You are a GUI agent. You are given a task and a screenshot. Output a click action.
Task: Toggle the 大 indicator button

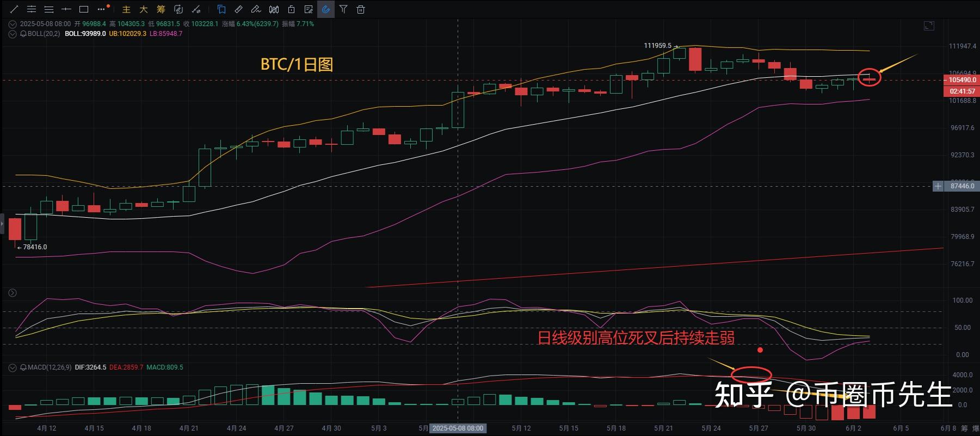144,9
